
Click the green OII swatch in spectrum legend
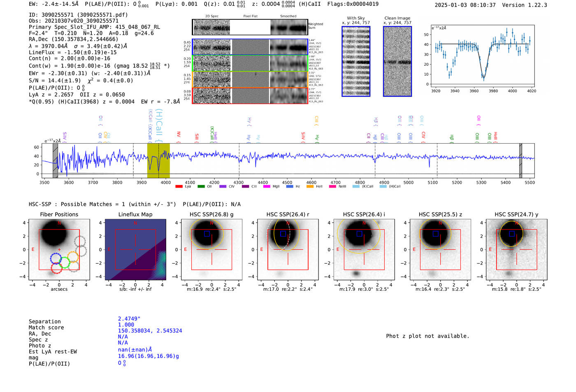point(201,186)
